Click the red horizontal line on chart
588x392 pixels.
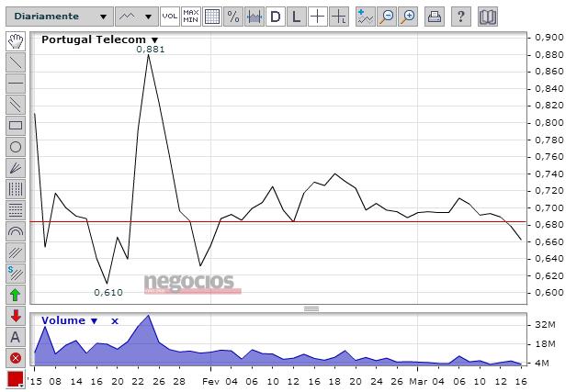(278, 222)
